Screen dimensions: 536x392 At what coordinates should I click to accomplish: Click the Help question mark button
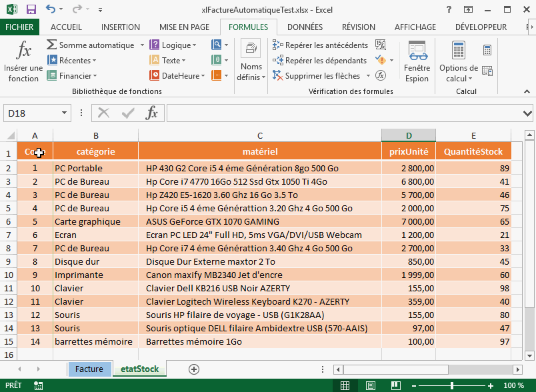pos(449,9)
